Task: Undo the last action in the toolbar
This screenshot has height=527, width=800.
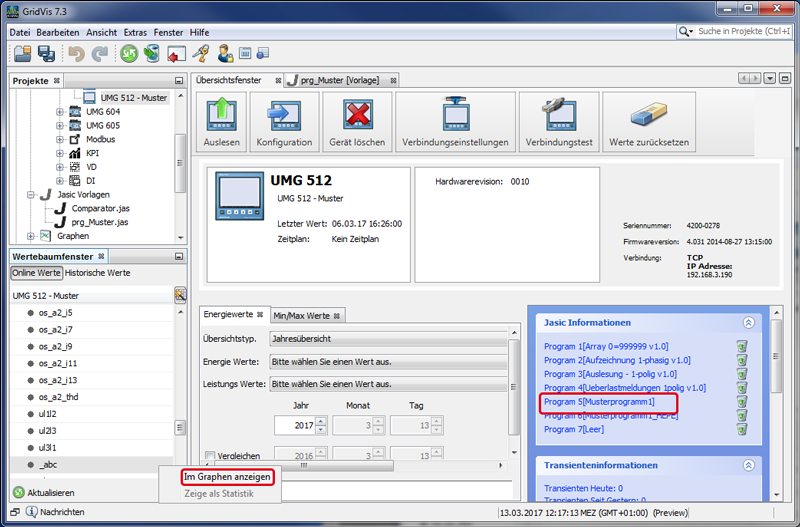Action: [x=77, y=54]
